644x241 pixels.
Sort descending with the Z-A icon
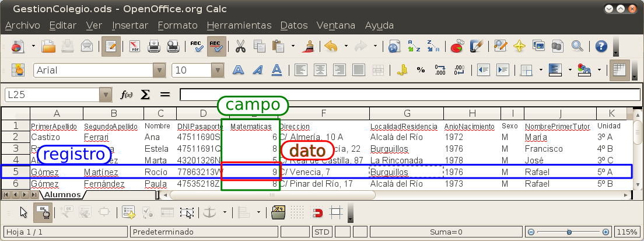pyautogui.click(x=433, y=47)
